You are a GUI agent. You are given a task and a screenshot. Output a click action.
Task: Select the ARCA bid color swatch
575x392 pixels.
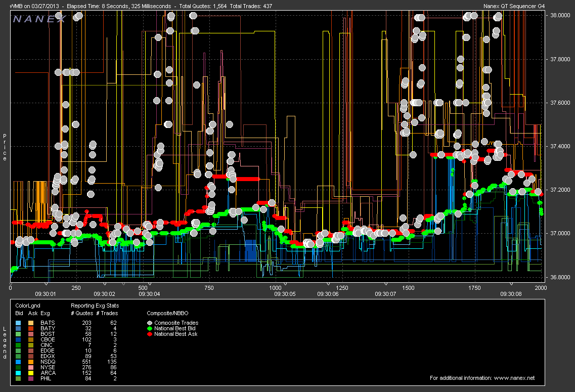18,373
